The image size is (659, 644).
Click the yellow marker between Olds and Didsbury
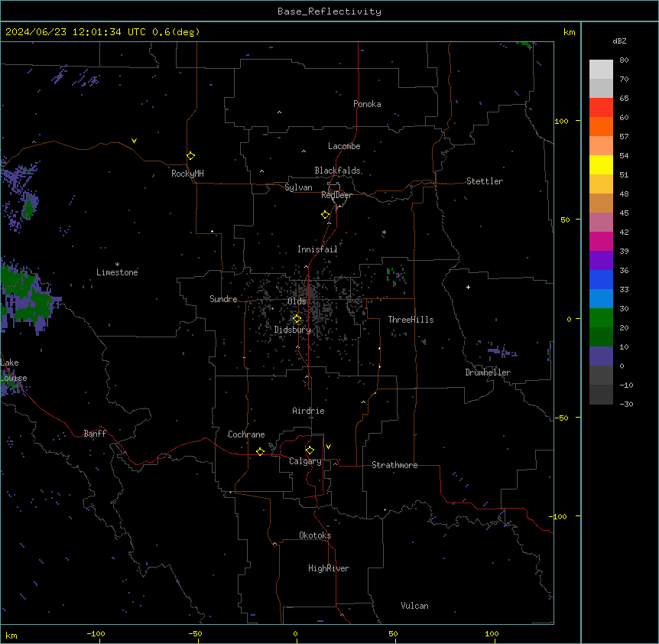pyautogui.click(x=297, y=319)
